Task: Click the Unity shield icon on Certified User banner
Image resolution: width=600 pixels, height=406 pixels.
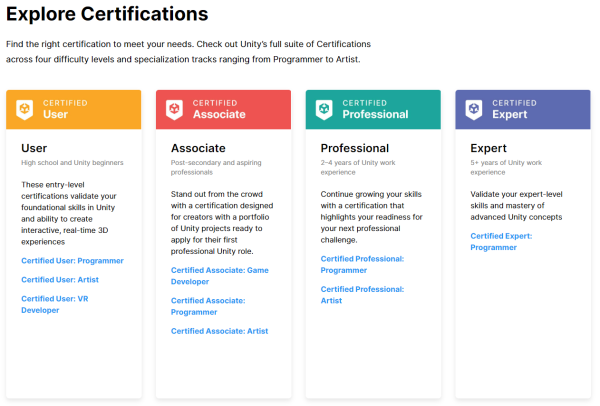Action: (x=24, y=109)
